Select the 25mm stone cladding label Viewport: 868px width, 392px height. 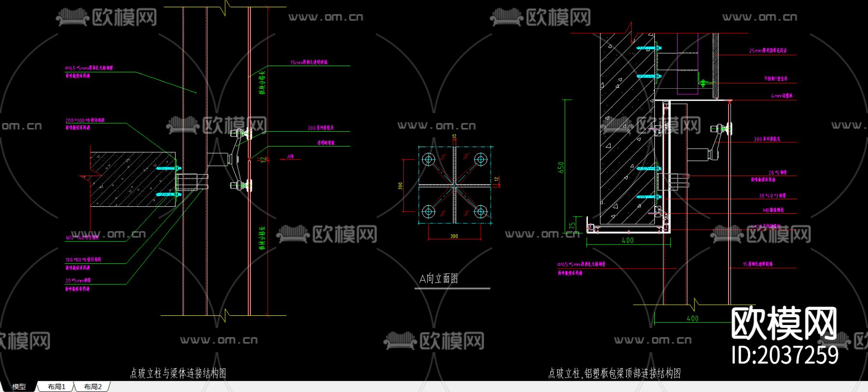point(768,50)
